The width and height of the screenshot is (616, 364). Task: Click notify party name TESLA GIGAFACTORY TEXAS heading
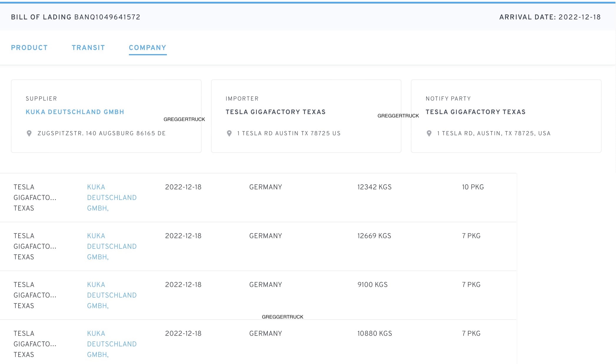click(476, 112)
